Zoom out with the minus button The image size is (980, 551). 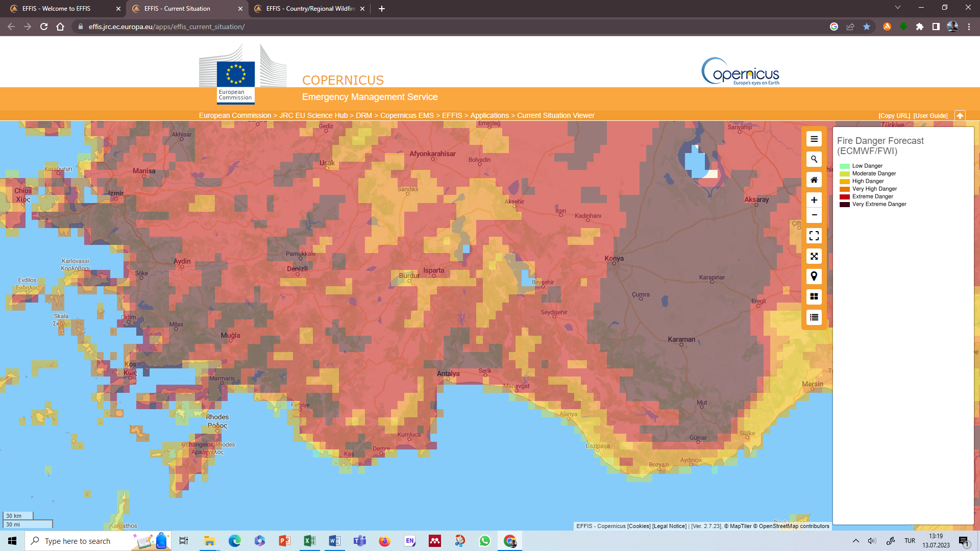click(814, 215)
